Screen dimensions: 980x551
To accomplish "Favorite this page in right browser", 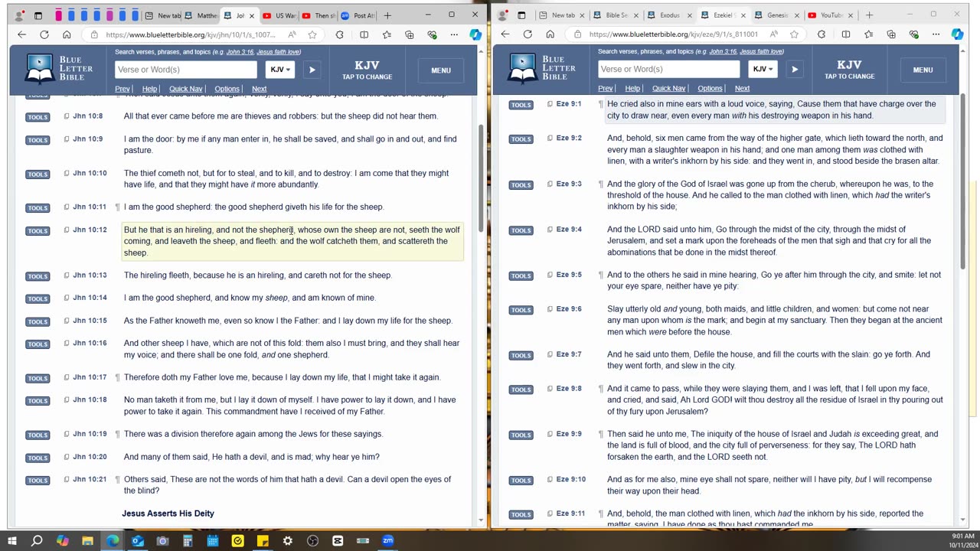I will [794, 34].
